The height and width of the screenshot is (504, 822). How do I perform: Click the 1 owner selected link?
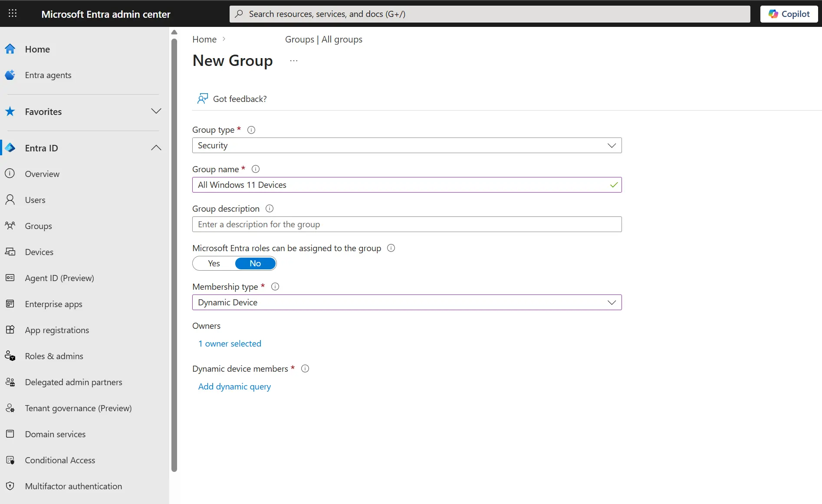click(230, 344)
